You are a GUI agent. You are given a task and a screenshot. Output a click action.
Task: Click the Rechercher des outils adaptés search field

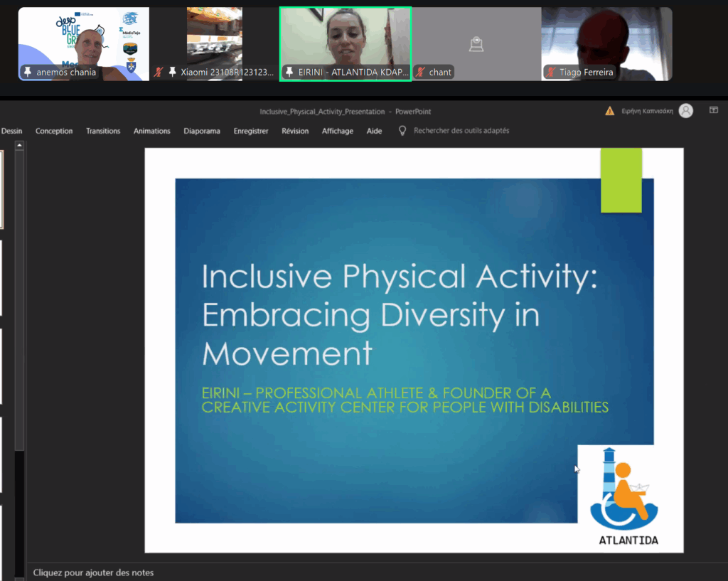[461, 131]
